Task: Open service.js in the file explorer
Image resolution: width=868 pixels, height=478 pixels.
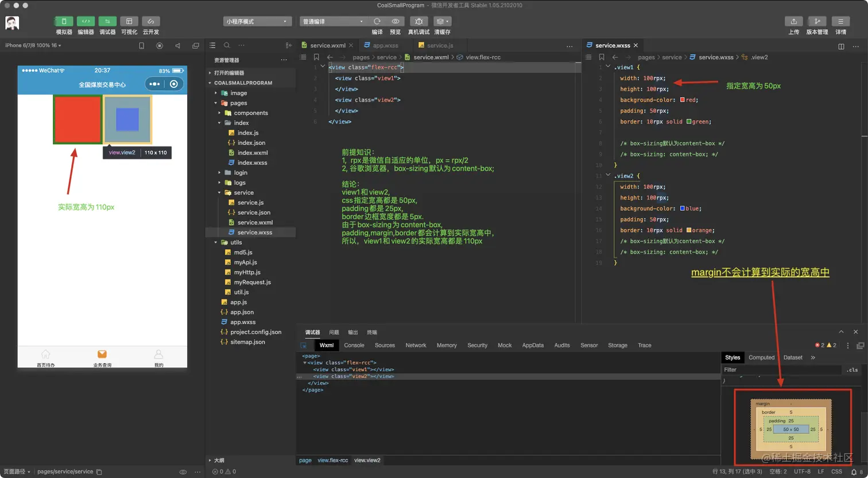Action: click(250, 202)
